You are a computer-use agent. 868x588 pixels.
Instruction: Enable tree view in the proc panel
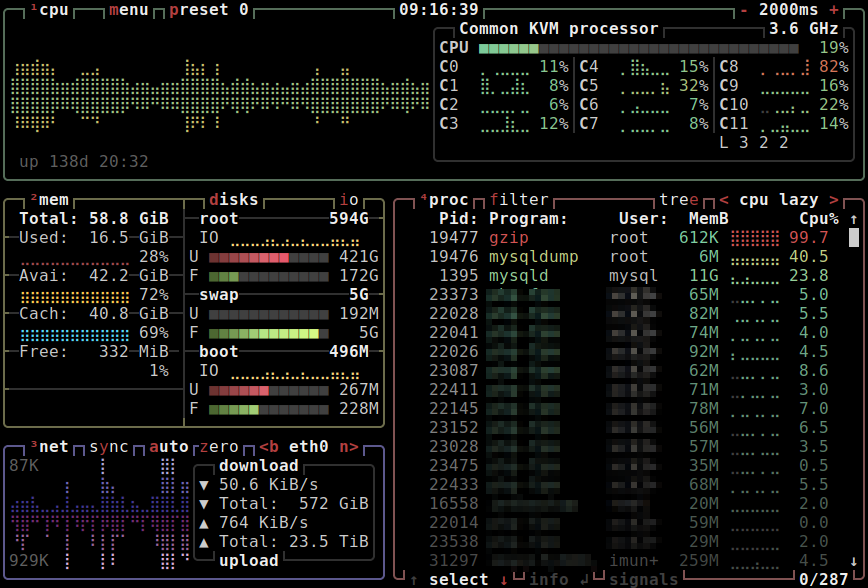click(x=678, y=198)
